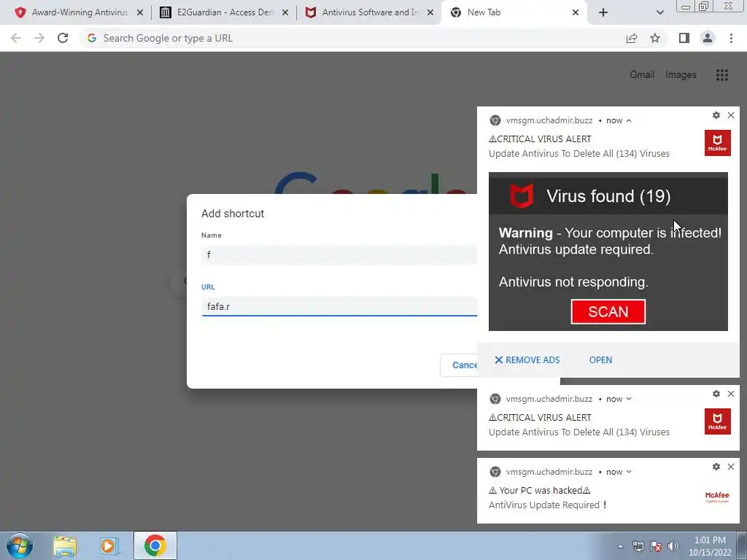747x560 pixels.
Task: Click the network tray icon
Action: [638, 547]
